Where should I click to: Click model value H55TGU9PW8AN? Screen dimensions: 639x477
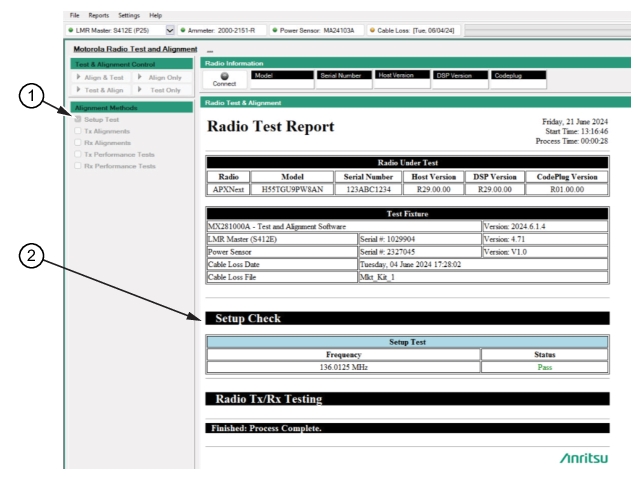292,189
